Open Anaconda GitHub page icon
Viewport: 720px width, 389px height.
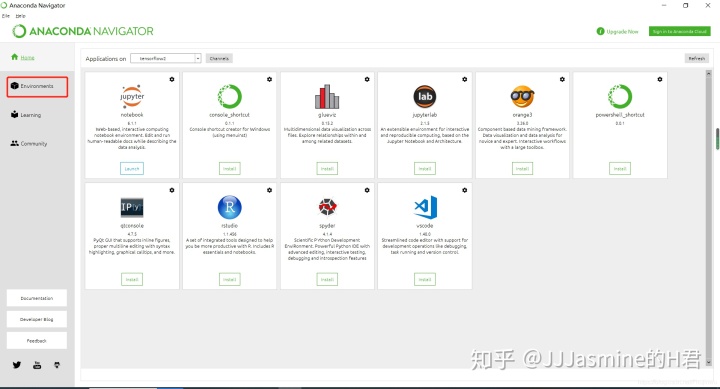(x=57, y=365)
